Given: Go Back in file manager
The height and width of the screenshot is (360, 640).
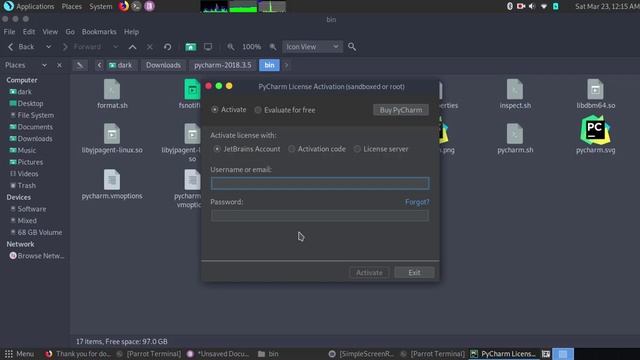Looking at the screenshot, I should click(x=21, y=47).
